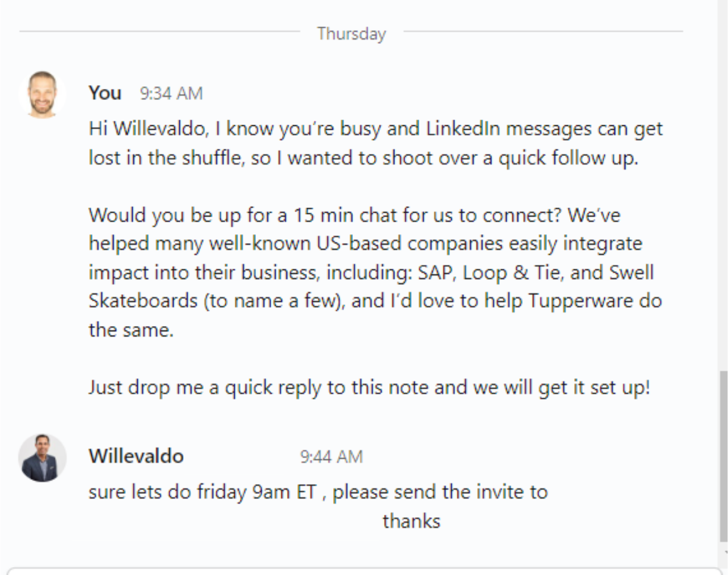Open your own profile photo avatar
The width and height of the screenshot is (728, 575).
pyautogui.click(x=42, y=95)
